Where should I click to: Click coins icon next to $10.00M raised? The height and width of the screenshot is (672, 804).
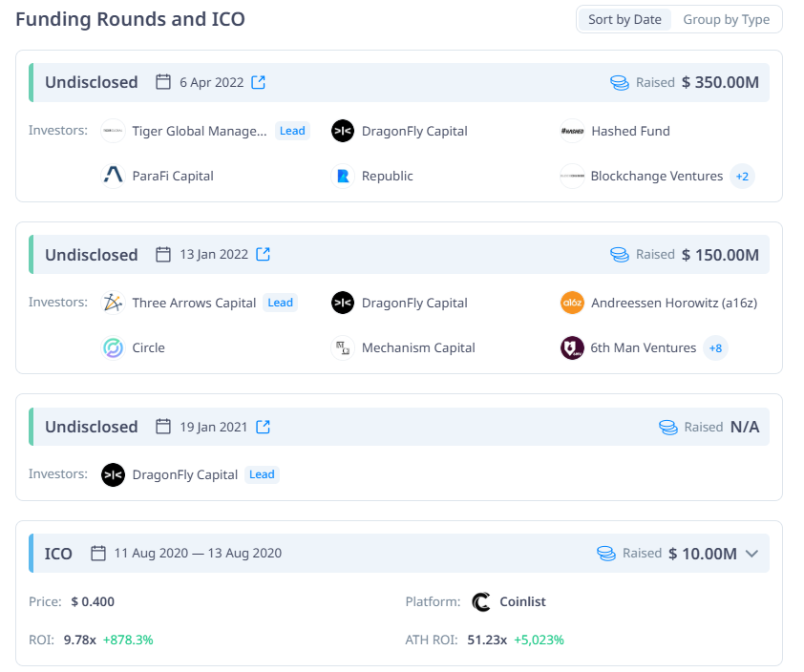(606, 554)
